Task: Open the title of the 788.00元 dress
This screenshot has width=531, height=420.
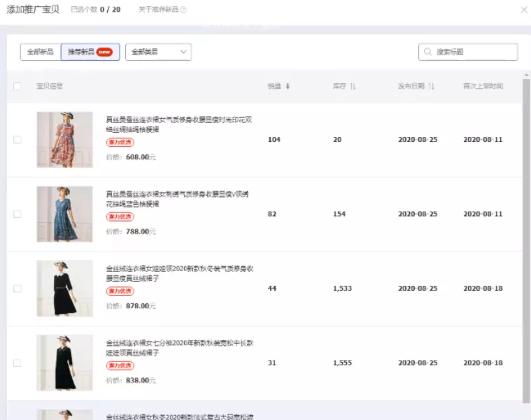Action: 177,199
